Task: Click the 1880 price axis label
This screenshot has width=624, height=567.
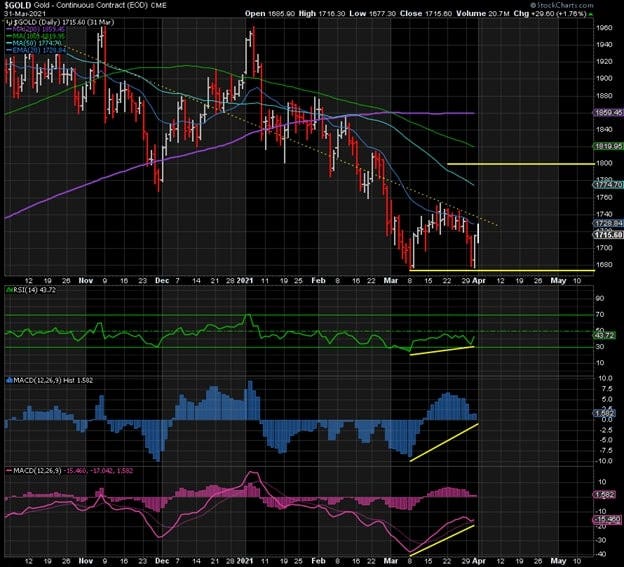Action: pyautogui.click(x=604, y=95)
